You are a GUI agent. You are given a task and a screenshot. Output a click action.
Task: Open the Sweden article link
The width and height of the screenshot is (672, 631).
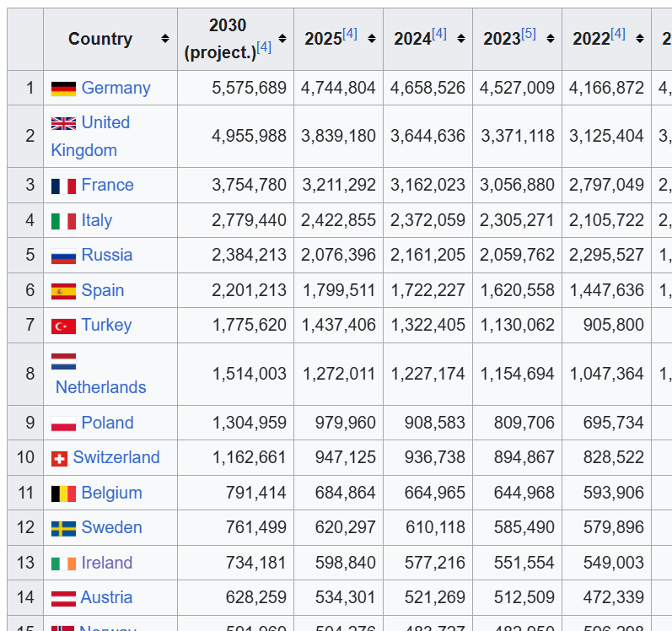click(112, 527)
